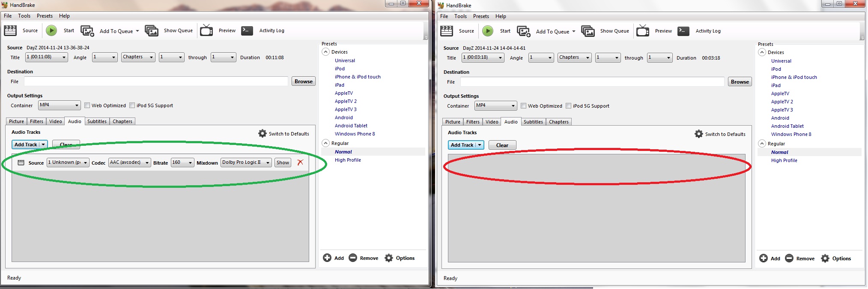Click Source clapperboard icon in left window

click(10, 30)
